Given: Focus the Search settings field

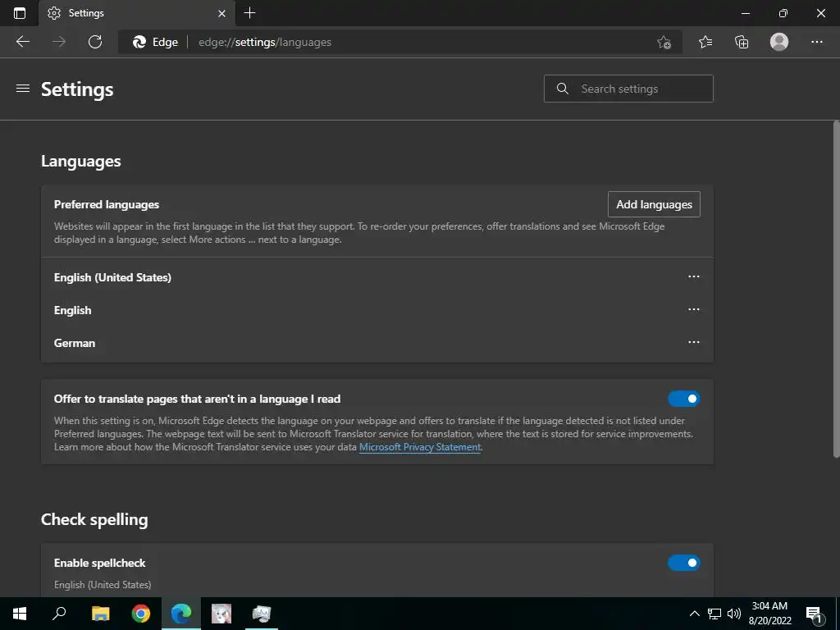Looking at the screenshot, I should pos(628,89).
